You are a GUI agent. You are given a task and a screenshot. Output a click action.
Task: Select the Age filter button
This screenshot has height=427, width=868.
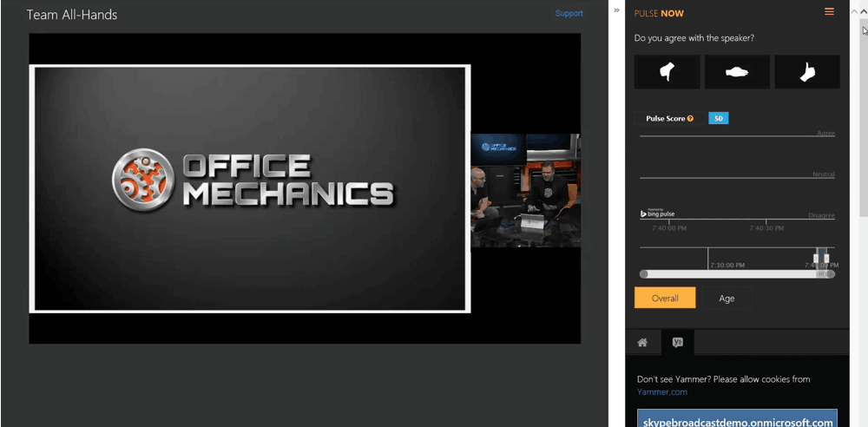tap(727, 299)
